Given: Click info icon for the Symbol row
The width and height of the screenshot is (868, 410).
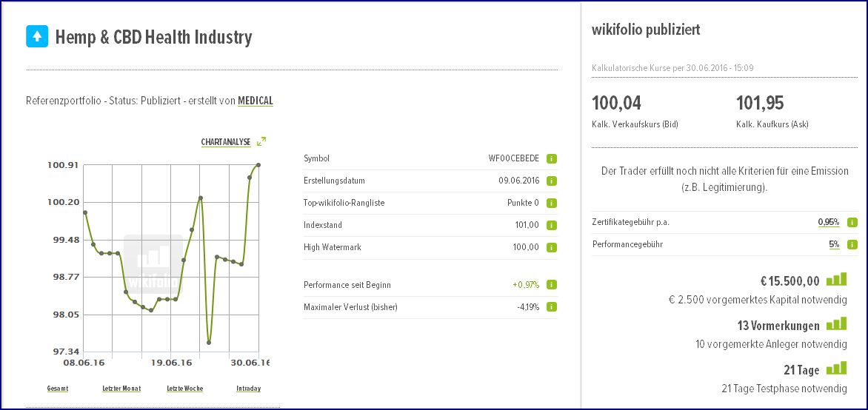Looking at the screenshot, I should (551, 158).
